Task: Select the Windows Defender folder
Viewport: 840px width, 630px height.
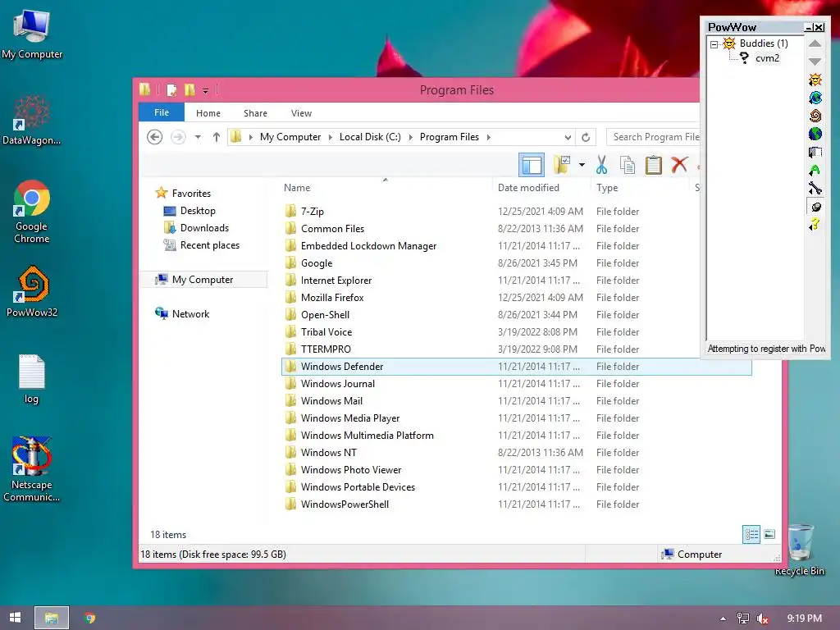Action: [517, 367]
